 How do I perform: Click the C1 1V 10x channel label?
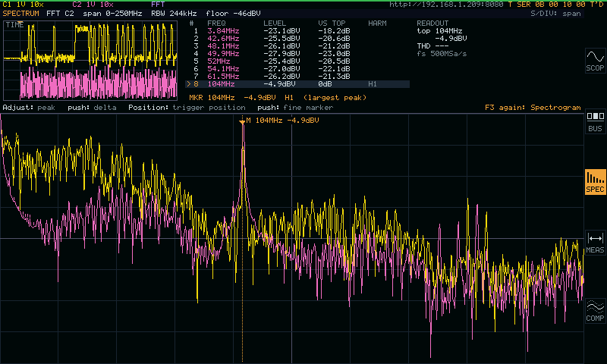pyautogui.click(x=24, y=5)
